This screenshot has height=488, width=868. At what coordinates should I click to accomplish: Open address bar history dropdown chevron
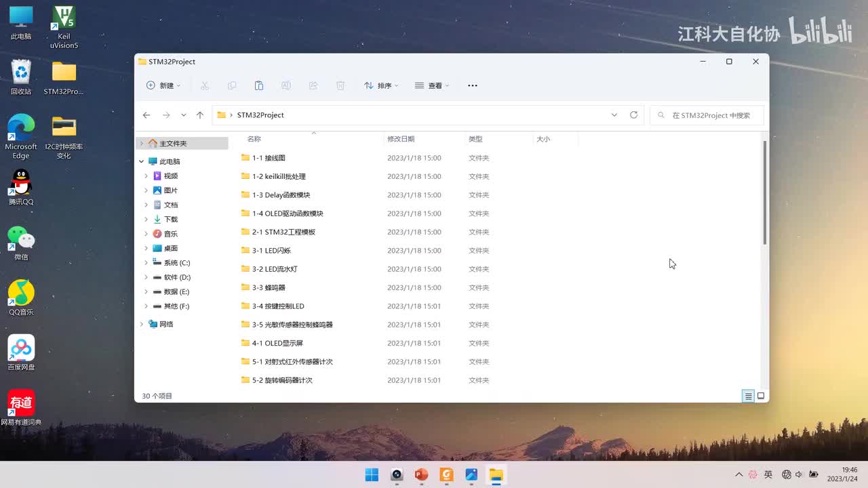[614, 115]
